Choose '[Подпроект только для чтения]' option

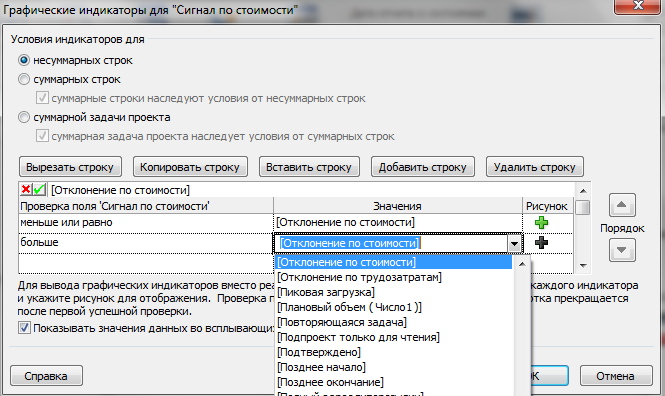[x=394, y=337]
